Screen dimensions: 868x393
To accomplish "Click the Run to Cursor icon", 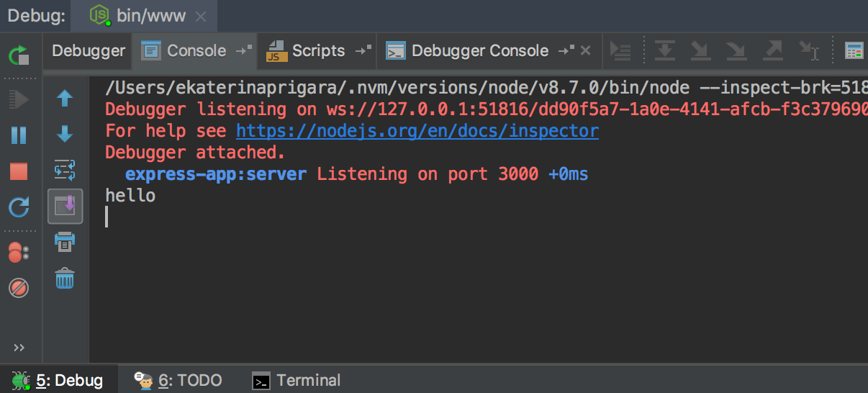I will coord(809,51).
